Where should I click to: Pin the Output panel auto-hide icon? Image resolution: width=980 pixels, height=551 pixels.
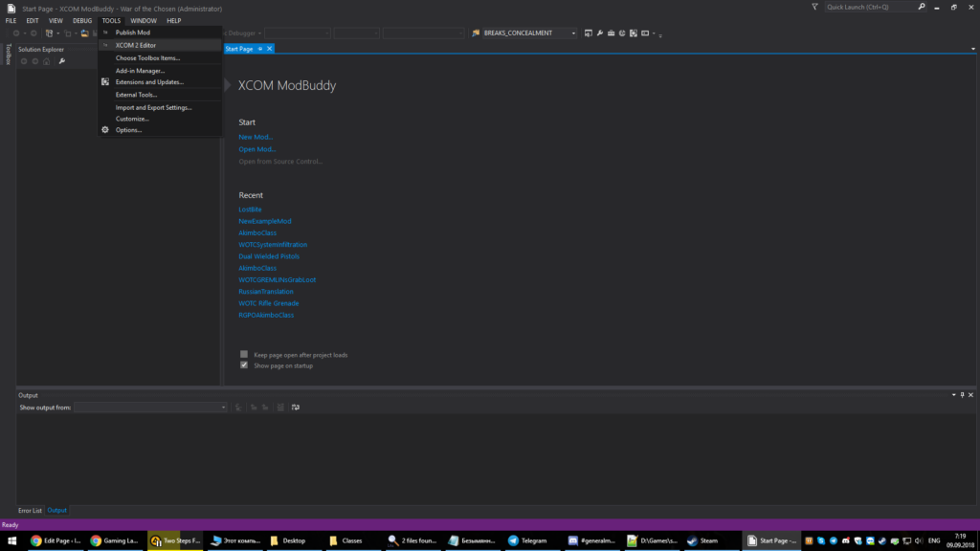click(x=962, y=395)
